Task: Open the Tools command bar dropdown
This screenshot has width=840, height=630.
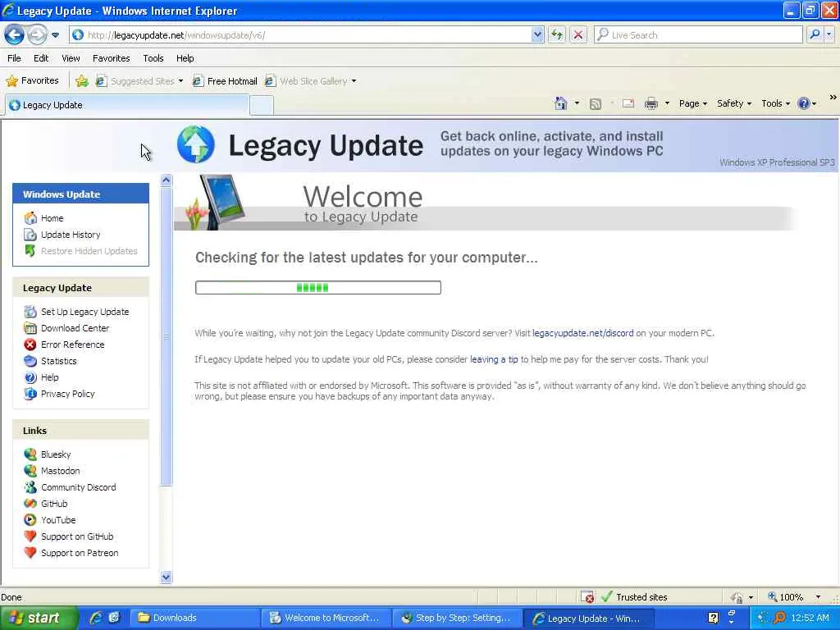Action: point(776,103)
